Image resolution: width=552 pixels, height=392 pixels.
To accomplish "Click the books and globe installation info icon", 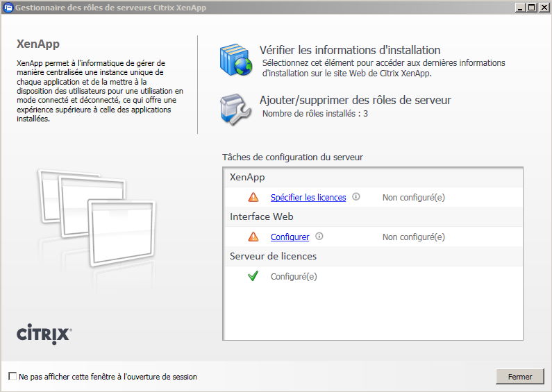I will click(236, 60).
